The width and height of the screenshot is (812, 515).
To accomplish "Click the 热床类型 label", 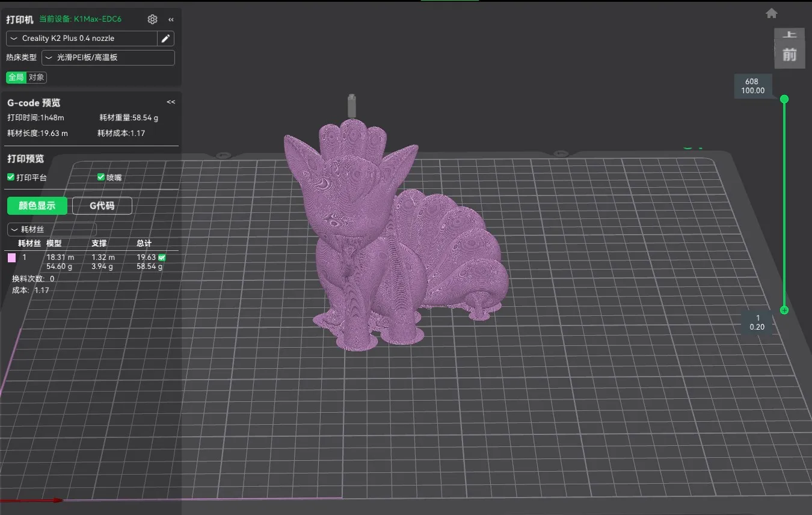I will pos(22,58).
